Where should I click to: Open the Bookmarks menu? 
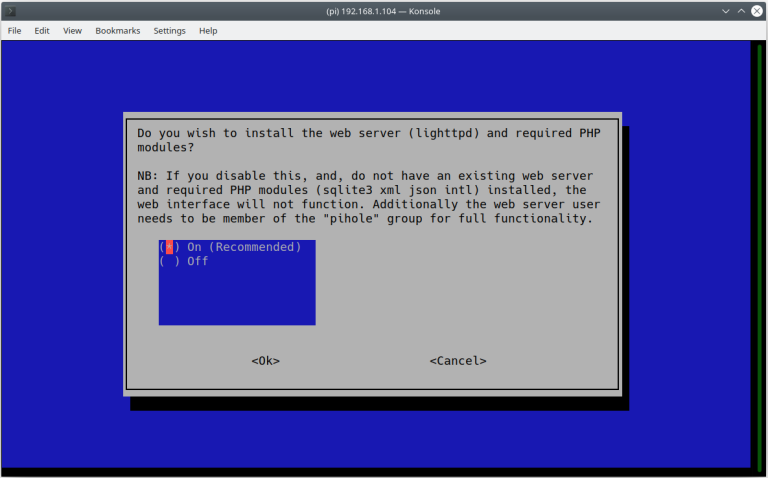pos(118,30)
